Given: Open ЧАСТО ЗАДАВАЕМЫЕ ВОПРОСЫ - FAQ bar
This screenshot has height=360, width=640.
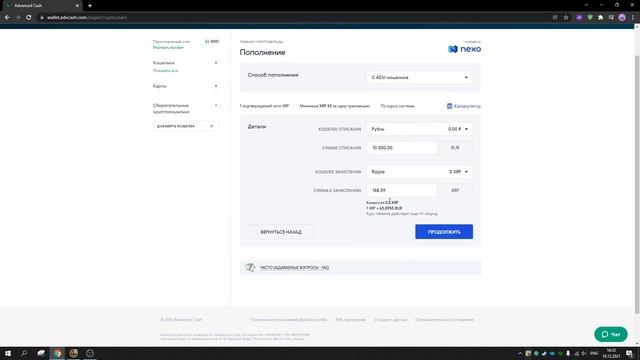Looking at the screenshot, I should (x=360, y=267).
